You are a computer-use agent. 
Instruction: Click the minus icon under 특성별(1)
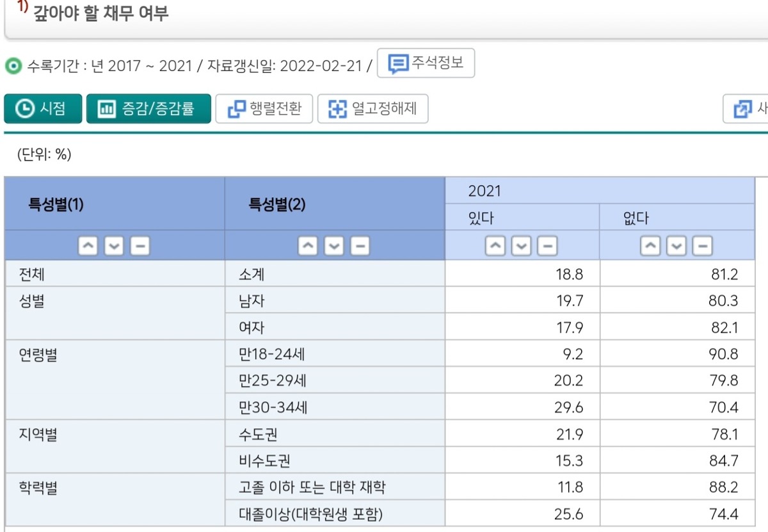[x=140, y=246]
